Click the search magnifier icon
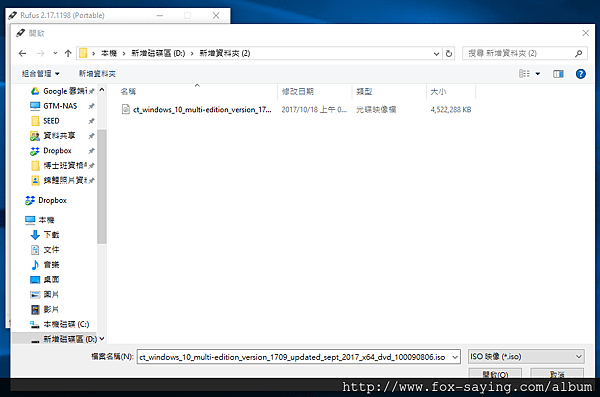 pyautogui.click(x=579, y=53)
